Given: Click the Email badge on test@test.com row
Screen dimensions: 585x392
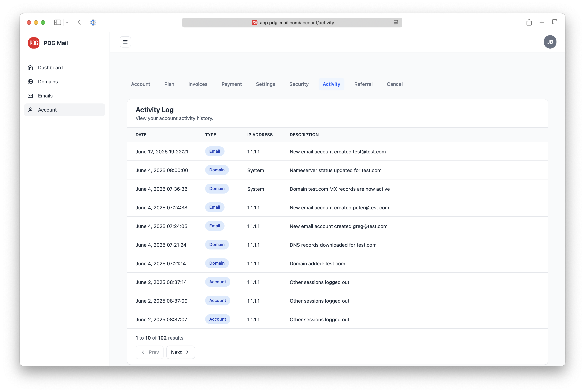Looking at the screenshot, I should (x=214, y=151).
